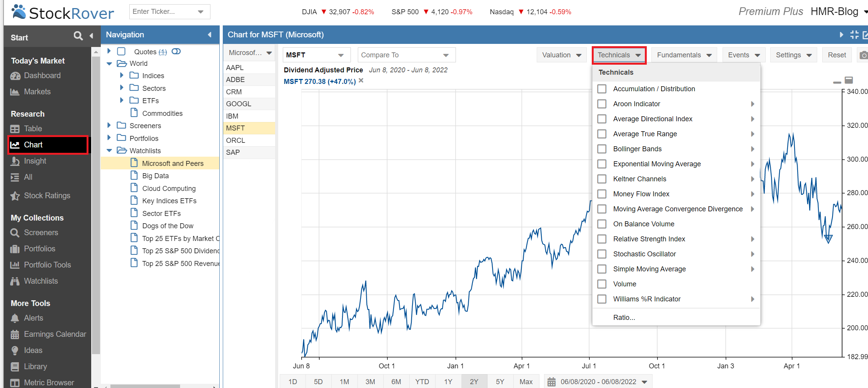The image size is (868, 388).
Task: Select the AAPL ticker in the list
Action: coord(249,68)
